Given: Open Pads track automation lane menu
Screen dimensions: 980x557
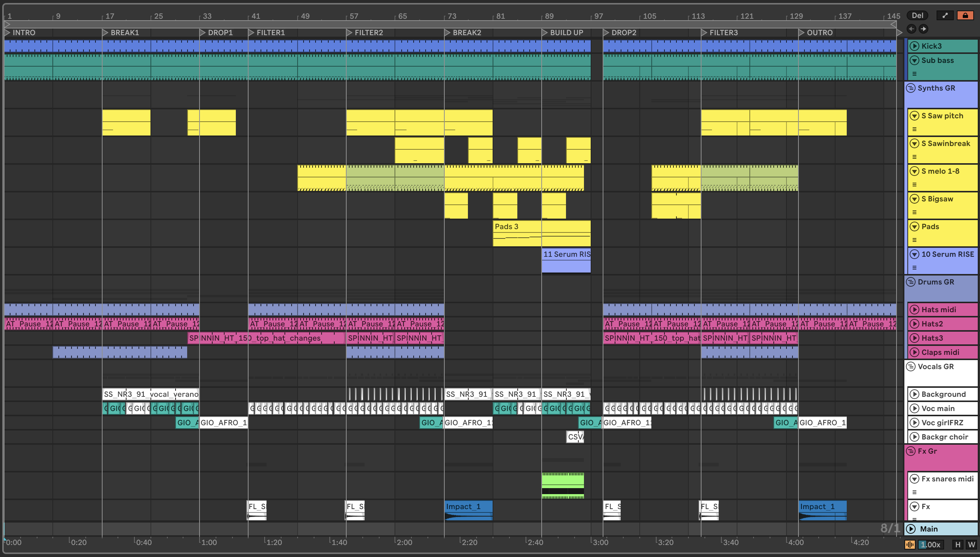Looking at the screenshot, I should point(914,240).
